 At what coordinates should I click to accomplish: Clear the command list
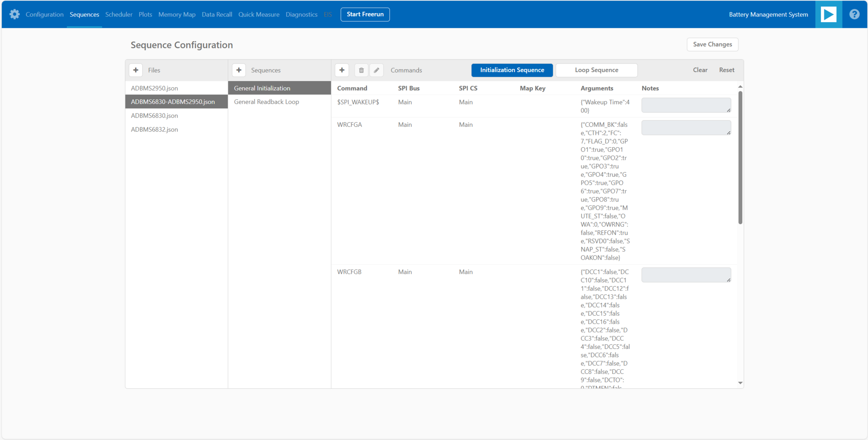(x=700, y=70)
